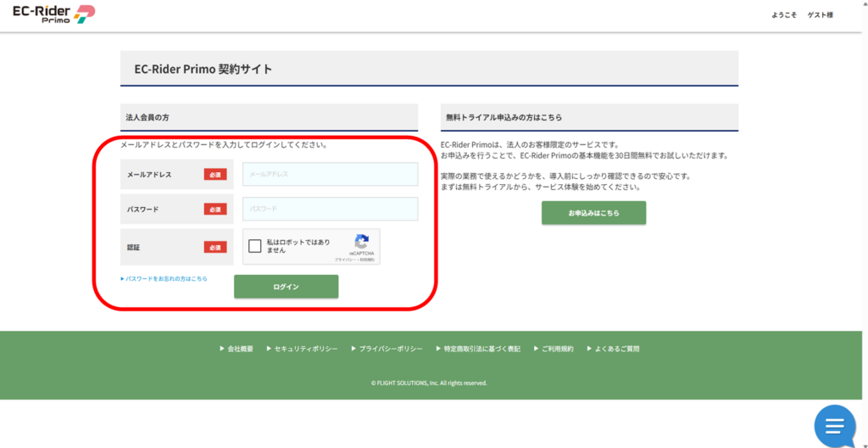Click the お申込みはこちら button
Screen dimensions: 868x448
(593, 213)
